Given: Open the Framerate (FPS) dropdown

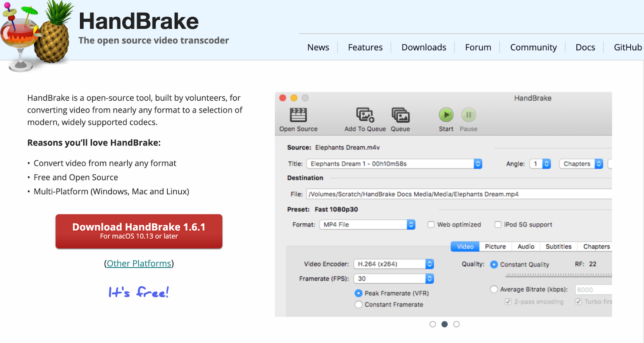Looking at the screenshot, I should (x=394, y=279).
